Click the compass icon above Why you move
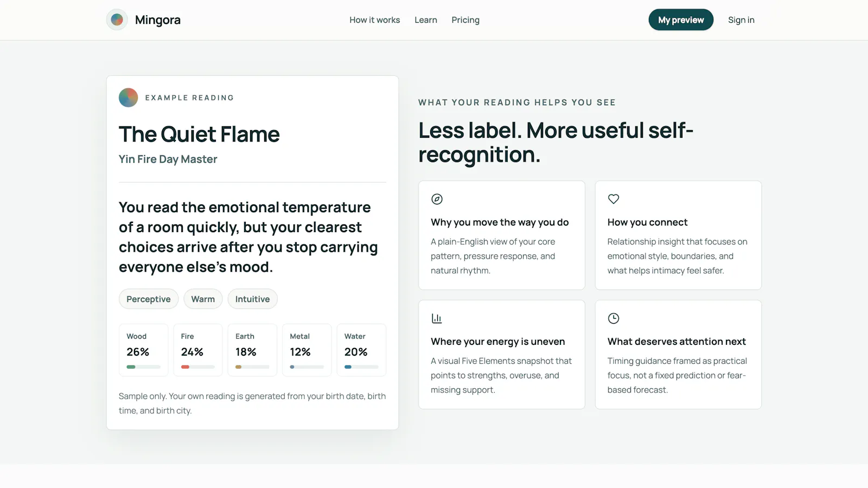Screen dimensions: 868x488 (437, 199)
